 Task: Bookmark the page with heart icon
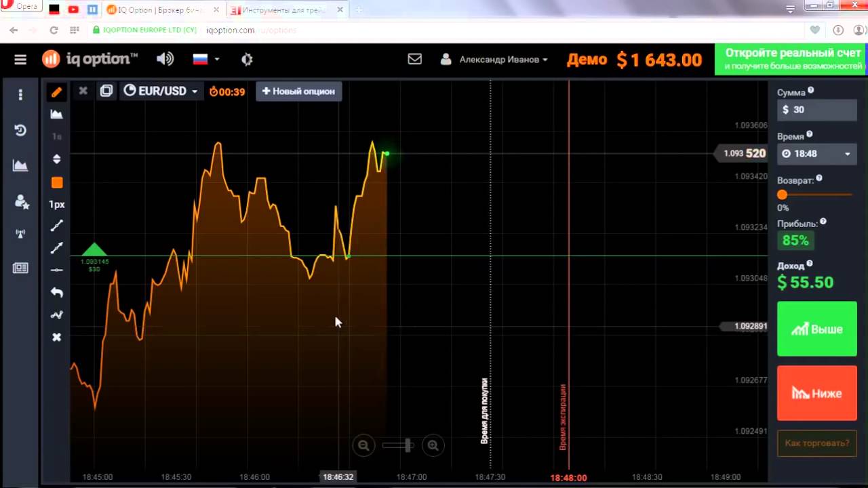[815, 30]
